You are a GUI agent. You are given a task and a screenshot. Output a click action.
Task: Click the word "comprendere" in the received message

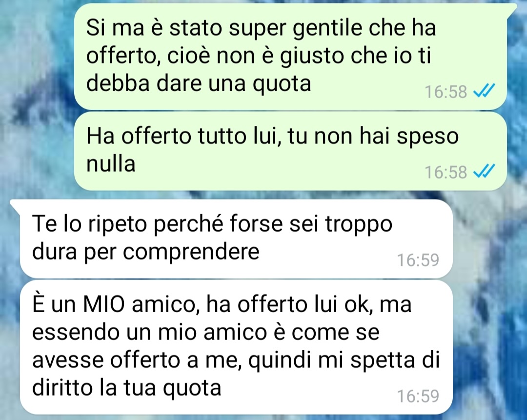click(191, 252)
